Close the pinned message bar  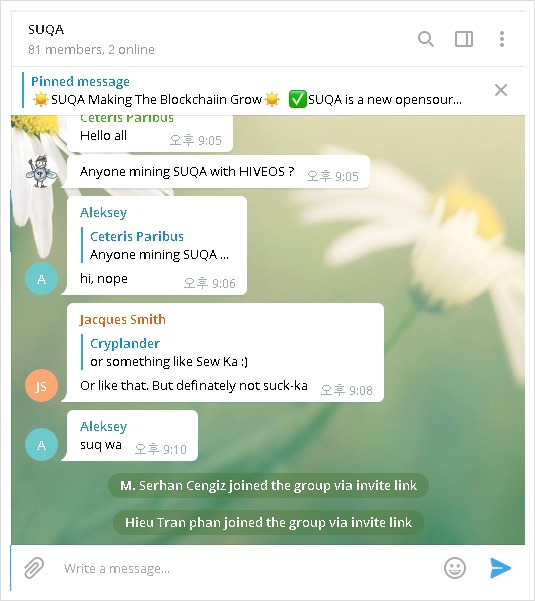pos(501,90)
